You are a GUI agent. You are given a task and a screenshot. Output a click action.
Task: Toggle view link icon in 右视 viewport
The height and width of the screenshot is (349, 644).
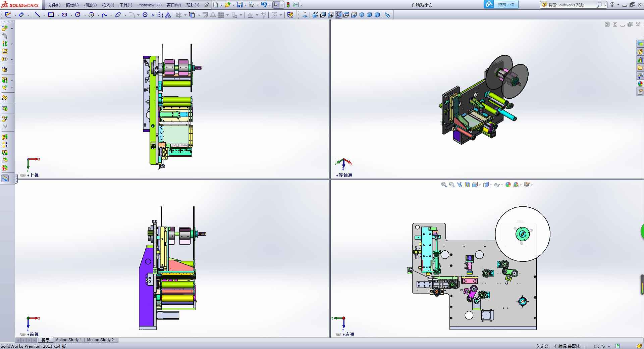tap(338, 334)
